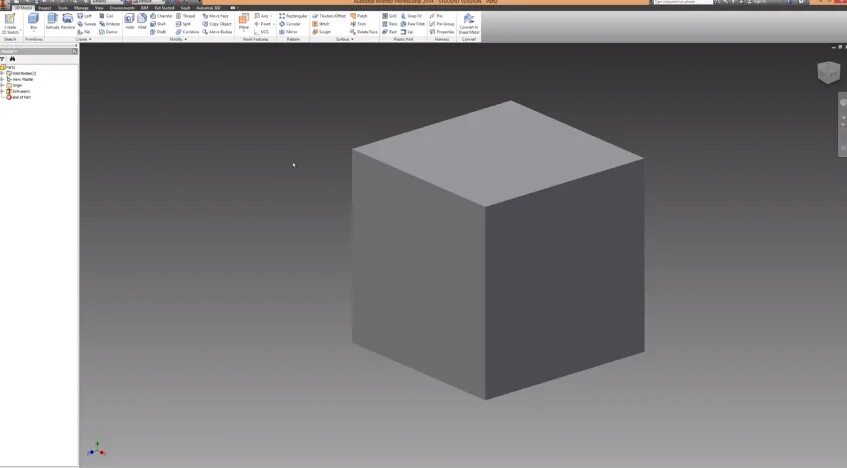Expand the Extrusion1 feature node

[2, 91]
